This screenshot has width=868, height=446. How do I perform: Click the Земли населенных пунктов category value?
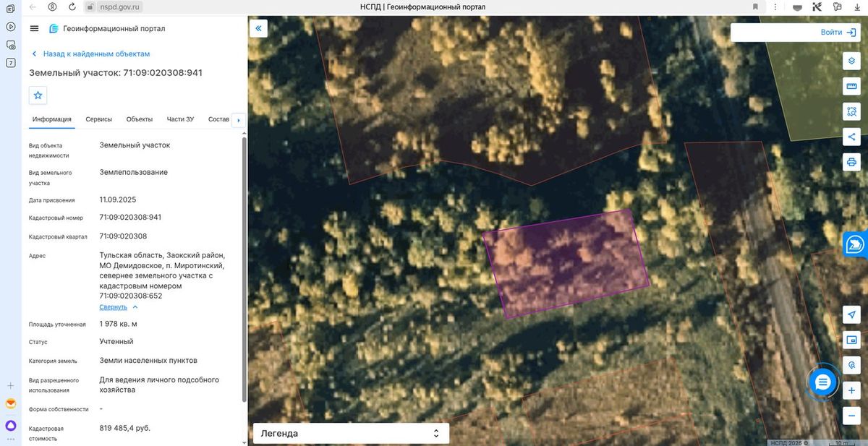(148, 360)
